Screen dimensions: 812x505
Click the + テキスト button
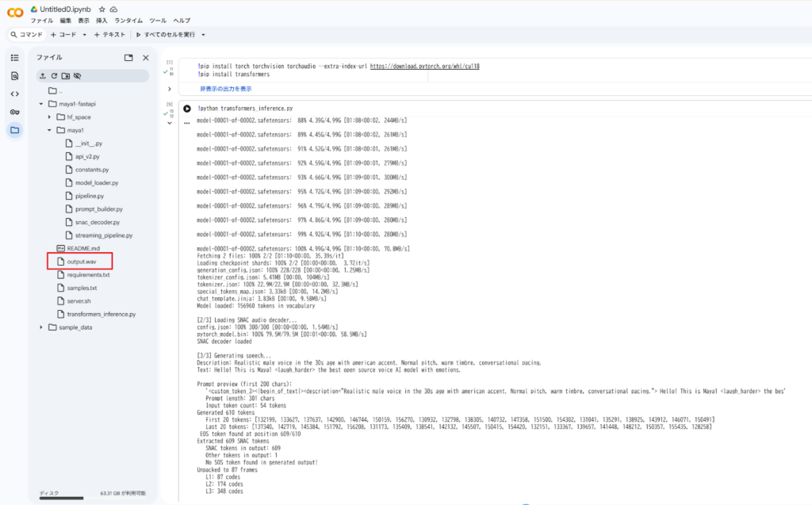click(x=109, y=35)
